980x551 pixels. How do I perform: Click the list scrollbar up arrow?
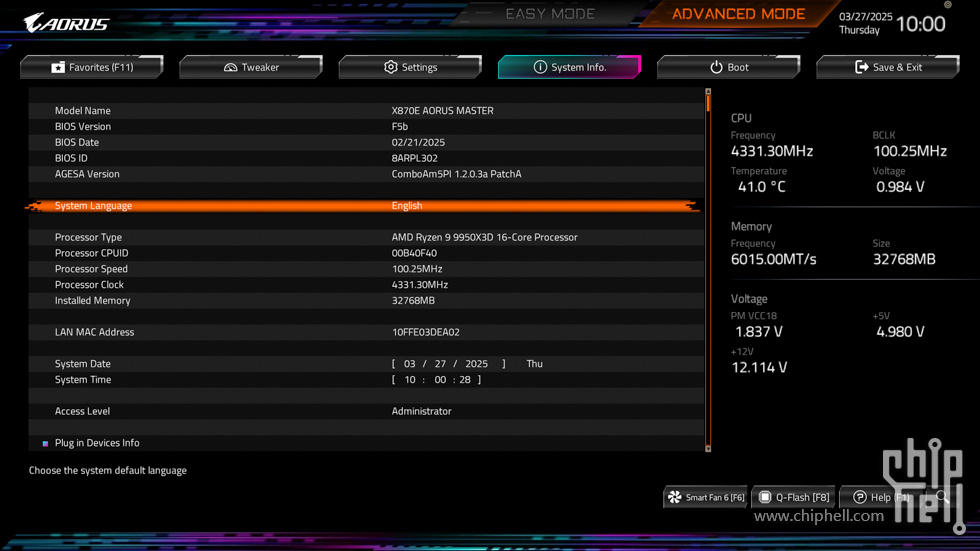[x=708, y=91]
